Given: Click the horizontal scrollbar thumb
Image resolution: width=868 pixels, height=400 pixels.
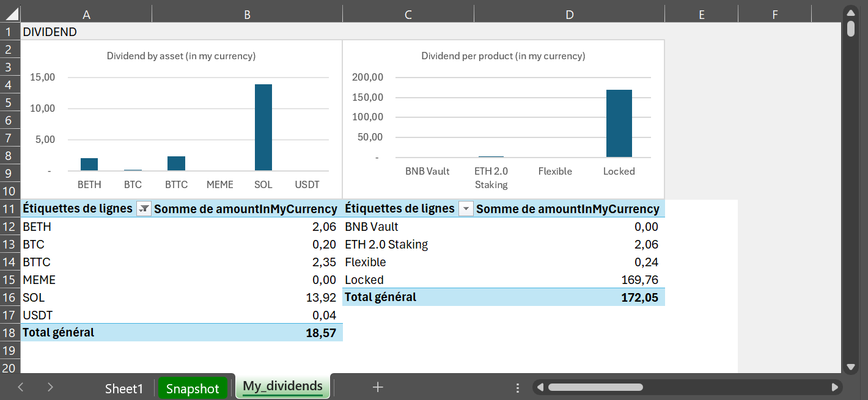Looking at the screenshot, I should pos(595,387).
